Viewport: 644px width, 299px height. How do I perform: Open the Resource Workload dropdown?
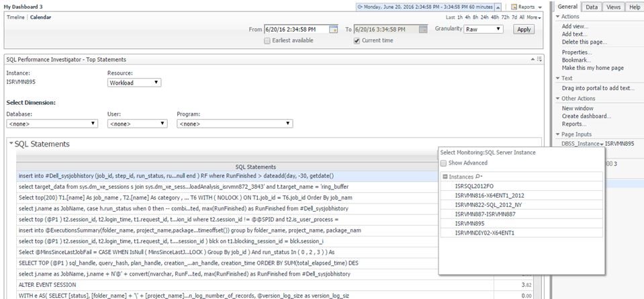(134, 83)
